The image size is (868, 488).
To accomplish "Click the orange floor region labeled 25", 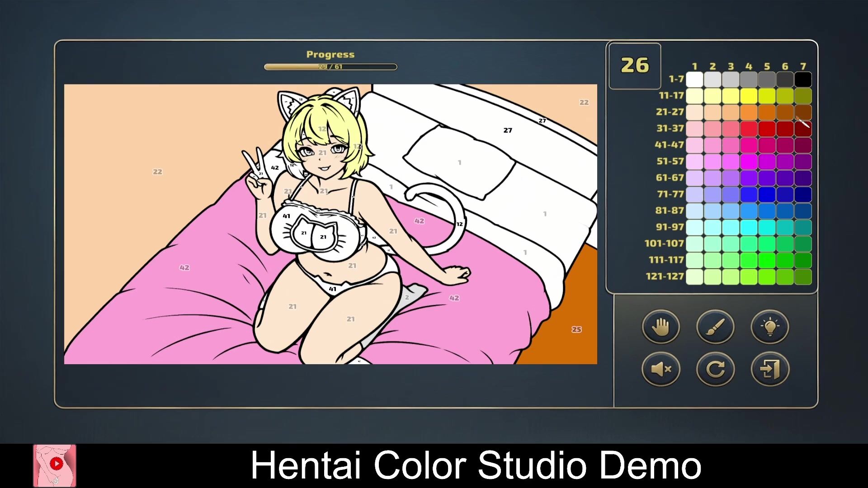I will pyautogui.click(x=576, y=329).
